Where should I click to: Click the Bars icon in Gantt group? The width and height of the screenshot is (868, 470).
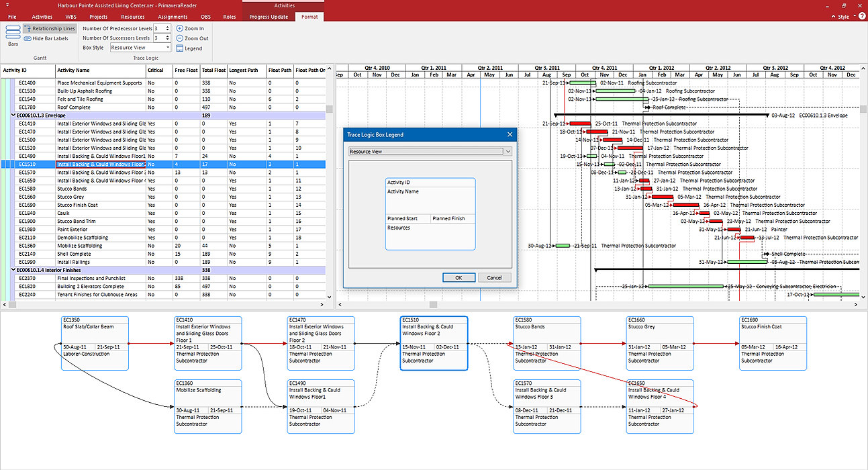(13, 34)
